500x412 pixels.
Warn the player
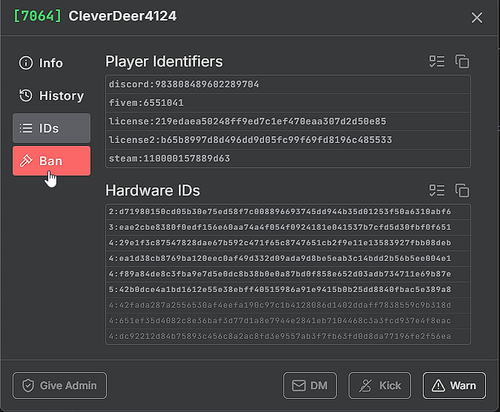(x=454, y=386)
